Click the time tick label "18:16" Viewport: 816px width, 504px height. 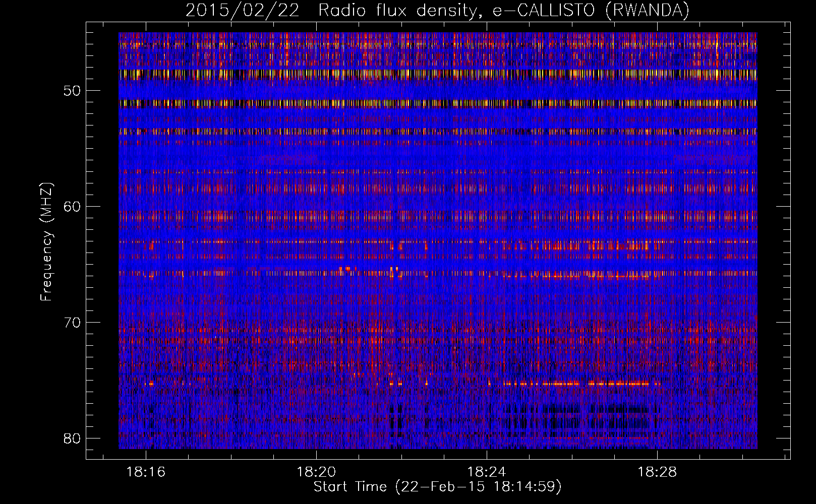click(146, 472)
